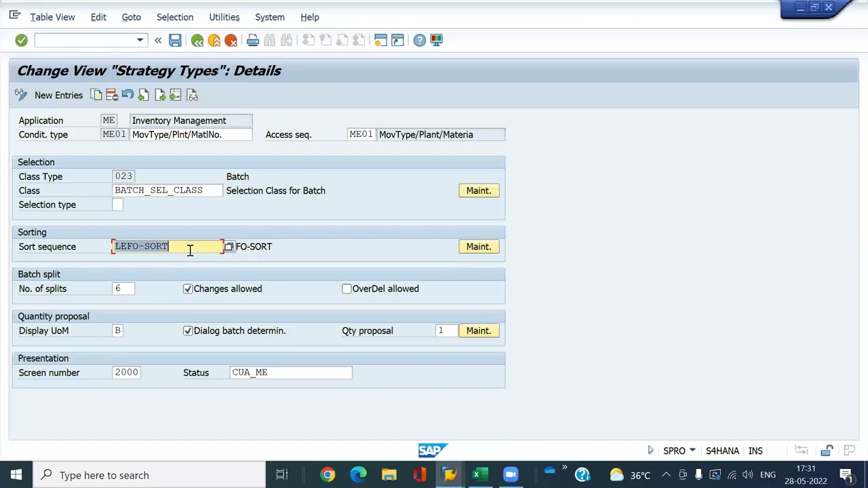
Task: Click the Copy As icon
Action: [96, 95]
